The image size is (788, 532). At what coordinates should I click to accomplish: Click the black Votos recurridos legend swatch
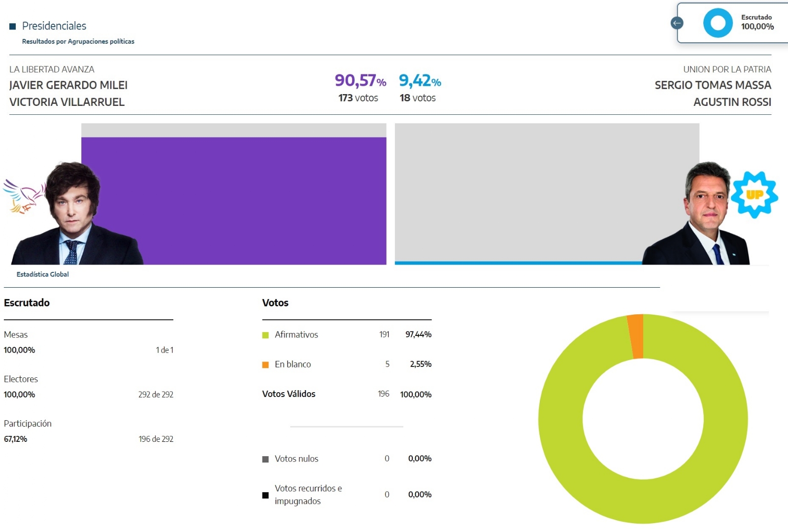tap(265, 495)
